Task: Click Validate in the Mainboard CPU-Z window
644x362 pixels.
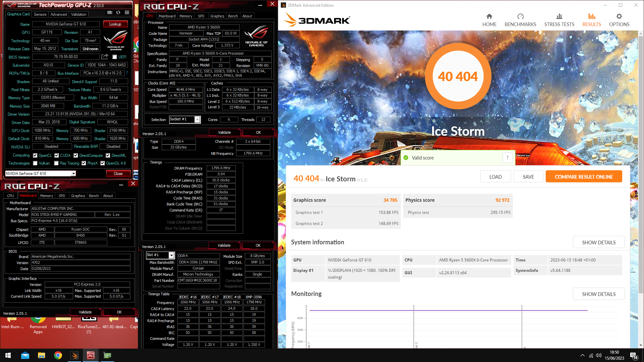Action: pyautogui.click(x=85, y=312)
